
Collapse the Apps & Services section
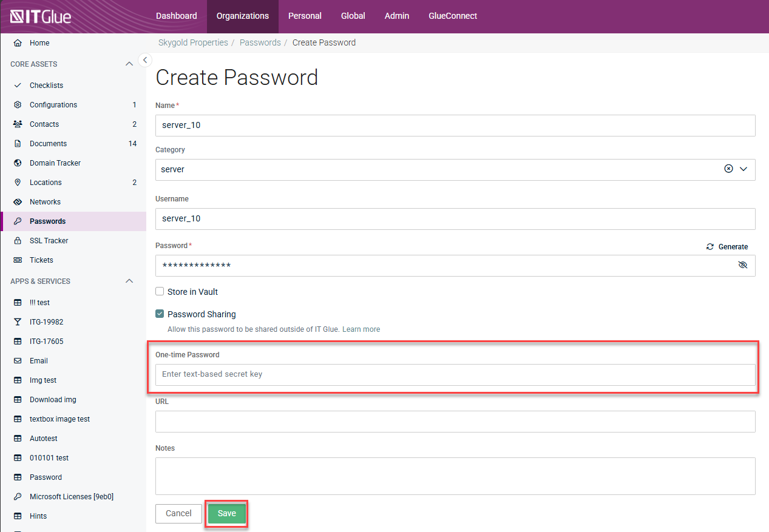click(129, 281)
